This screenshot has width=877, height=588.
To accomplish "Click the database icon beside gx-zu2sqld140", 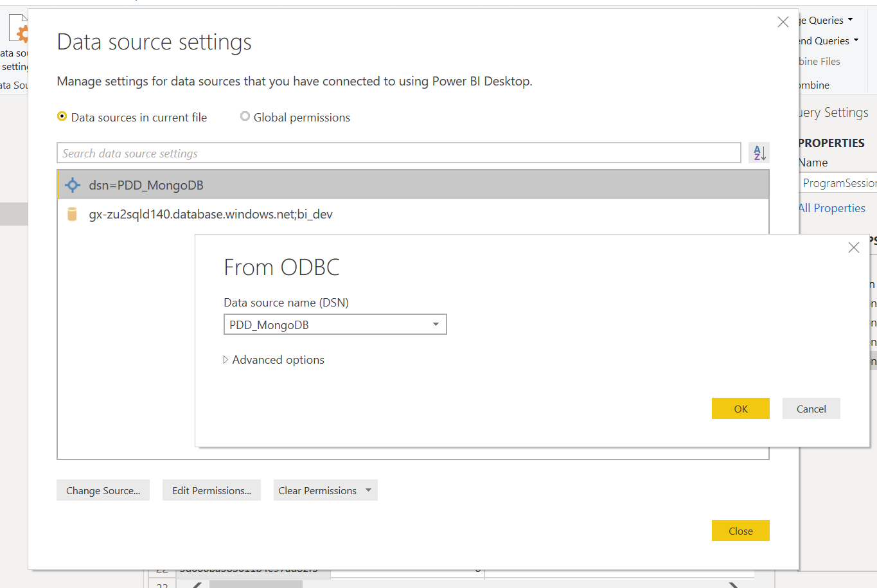I will point(72,214).
